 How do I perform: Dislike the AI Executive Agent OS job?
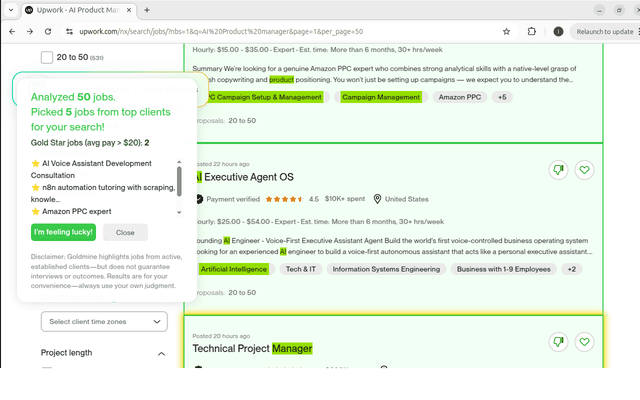559,171
